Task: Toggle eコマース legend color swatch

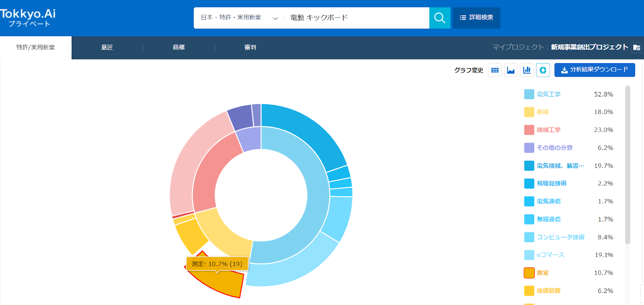Action: pos(529,255)
